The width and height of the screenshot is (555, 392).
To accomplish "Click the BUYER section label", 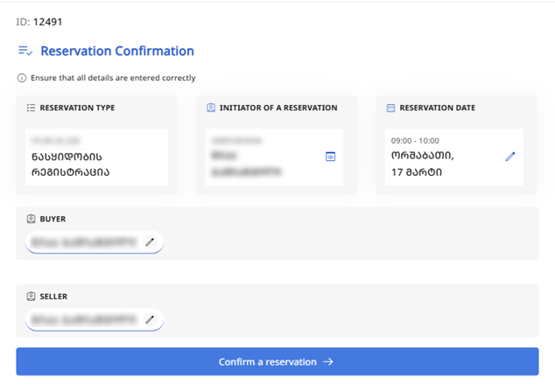I will tap(53, 219).
